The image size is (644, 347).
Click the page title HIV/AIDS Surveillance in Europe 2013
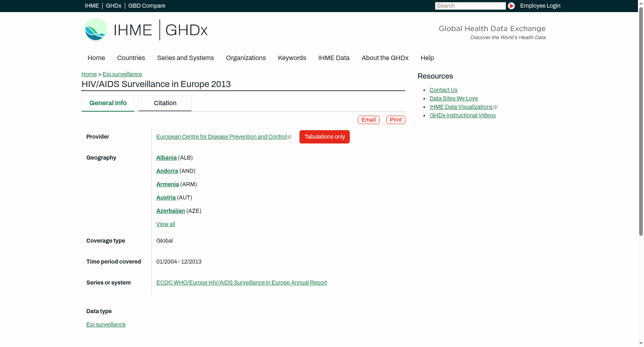[x=156, y=84]
